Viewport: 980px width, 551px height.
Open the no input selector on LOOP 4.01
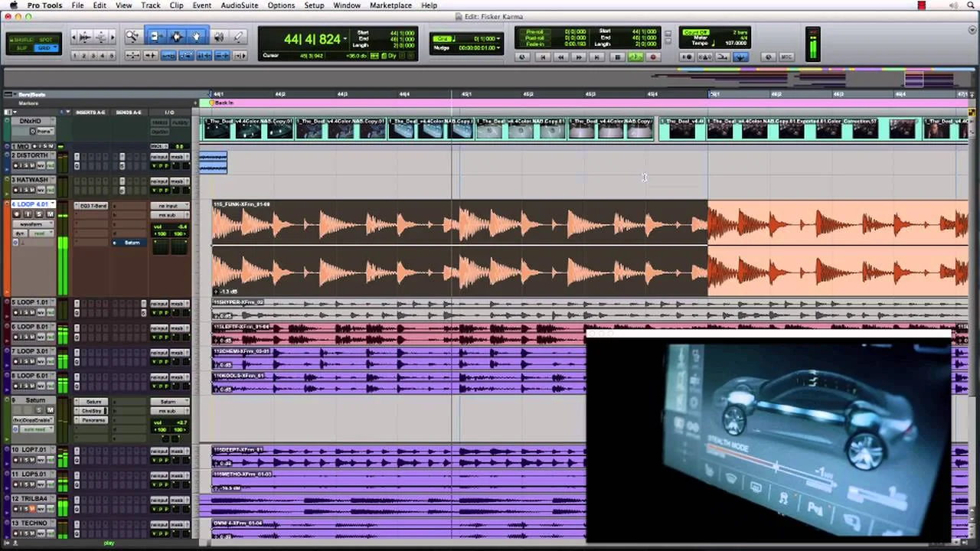point(170,206)
